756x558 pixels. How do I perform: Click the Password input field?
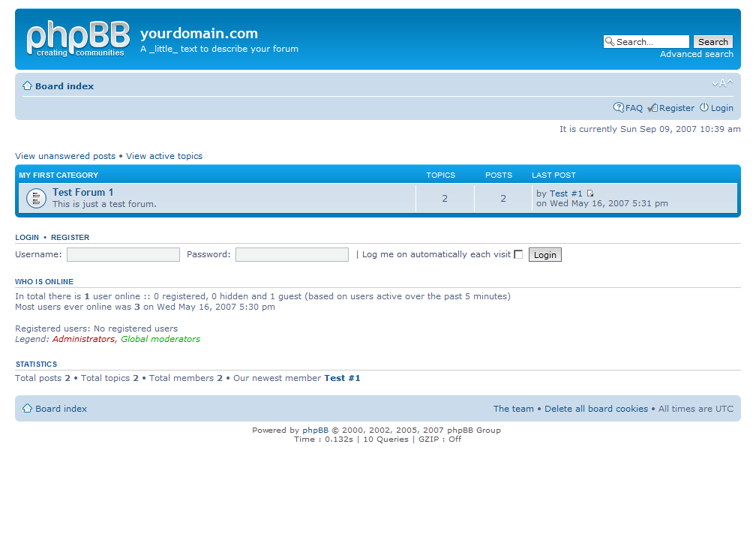click(292, 255)
